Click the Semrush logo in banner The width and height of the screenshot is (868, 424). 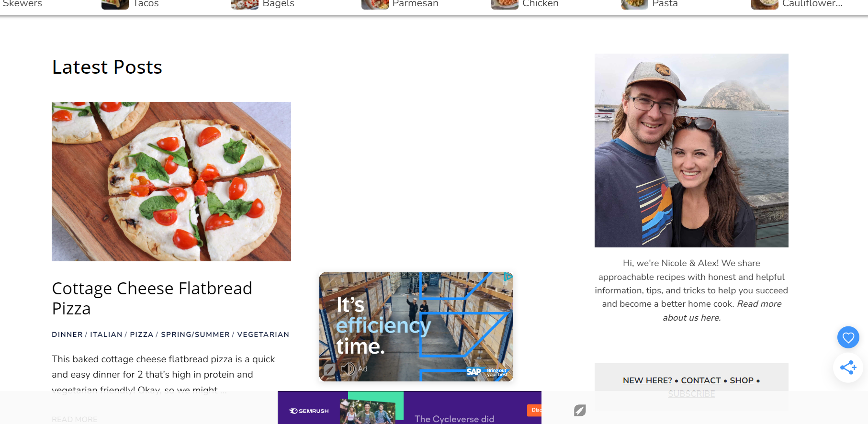(x=309, y=411)
